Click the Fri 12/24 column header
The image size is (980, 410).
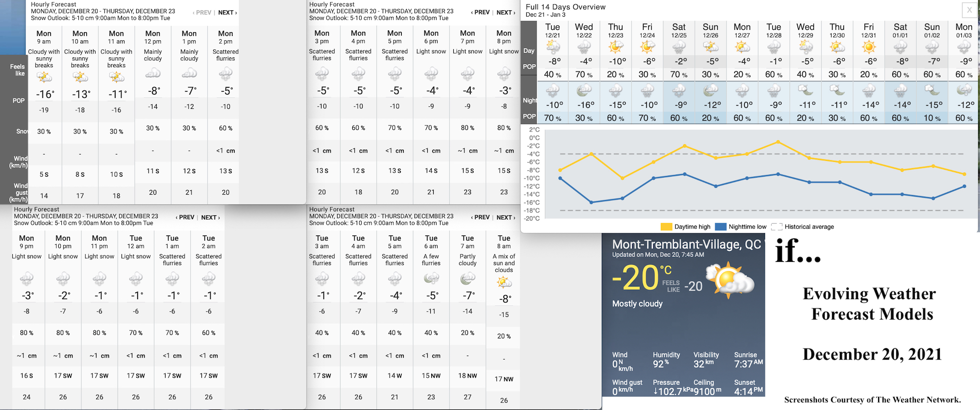click(647, 30)
